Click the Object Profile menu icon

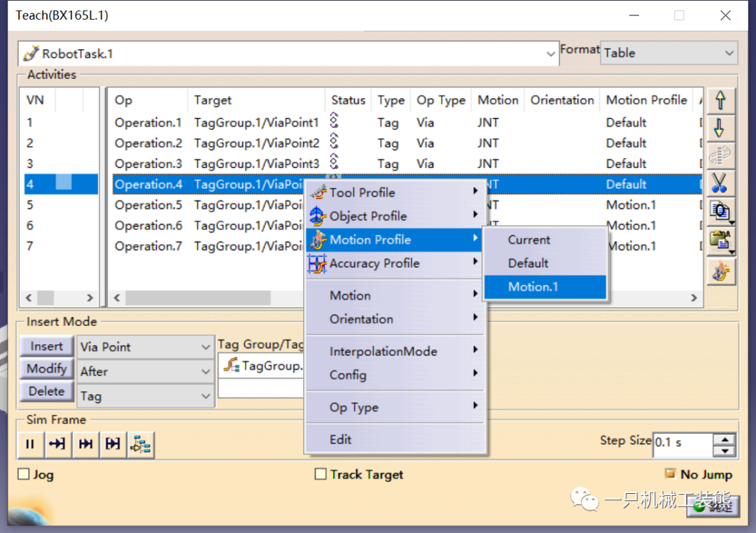click(318, 216)
